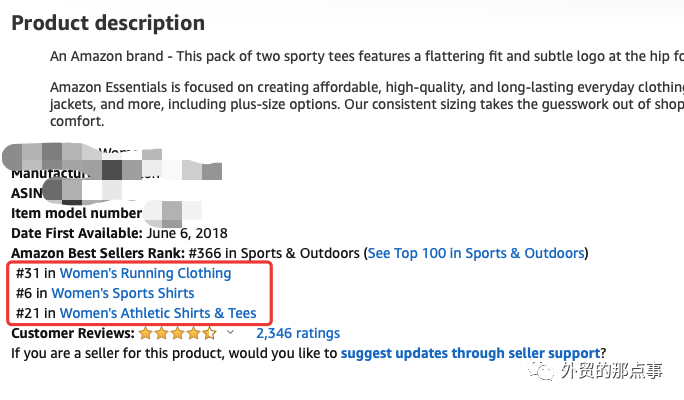Click suggest updates through seller support
This screenshot has height=400, width=684.
point(471,353)
